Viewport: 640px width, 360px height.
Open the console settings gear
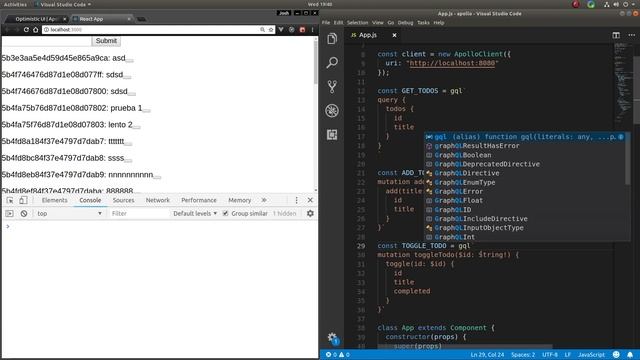click(310, 213)
